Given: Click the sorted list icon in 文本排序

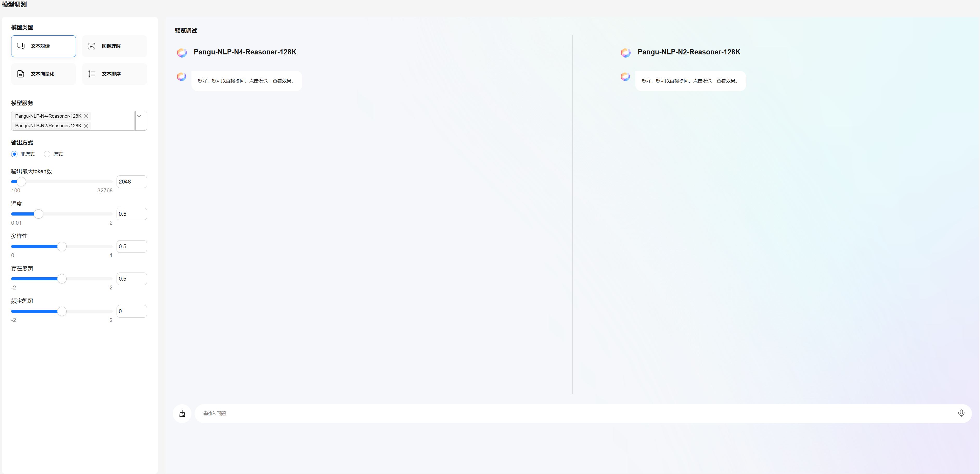Looking at the screenshot, I should (92, 74).
